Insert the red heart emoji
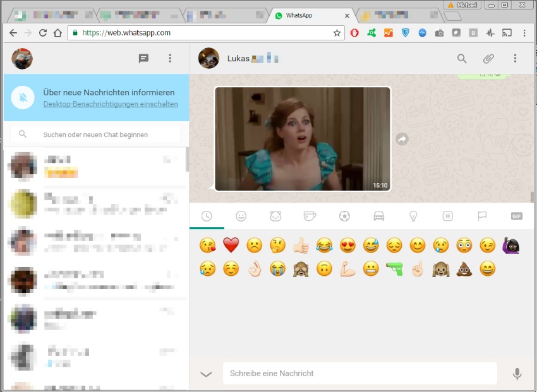This screenshot has width=537, height=392. (x=231, y=246)
